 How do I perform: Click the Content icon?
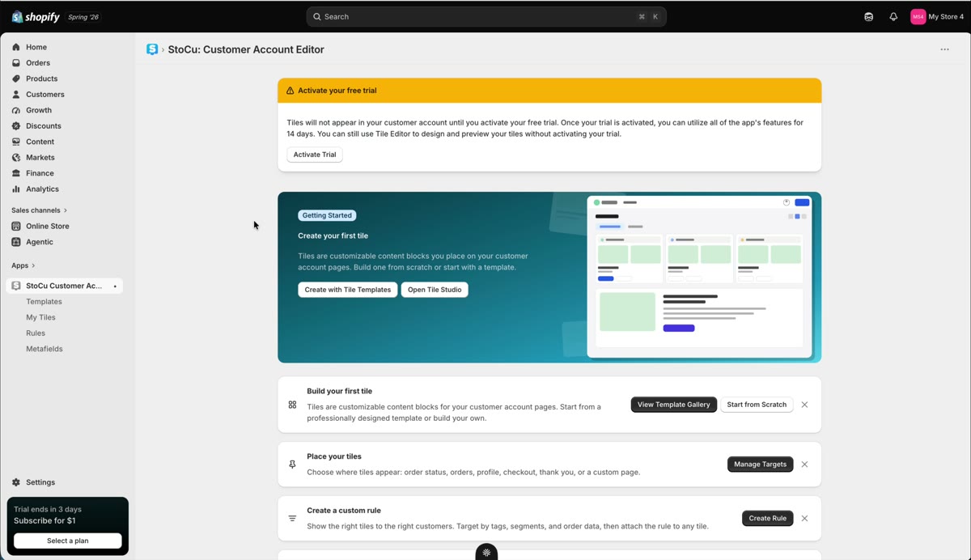click(16, 142)
